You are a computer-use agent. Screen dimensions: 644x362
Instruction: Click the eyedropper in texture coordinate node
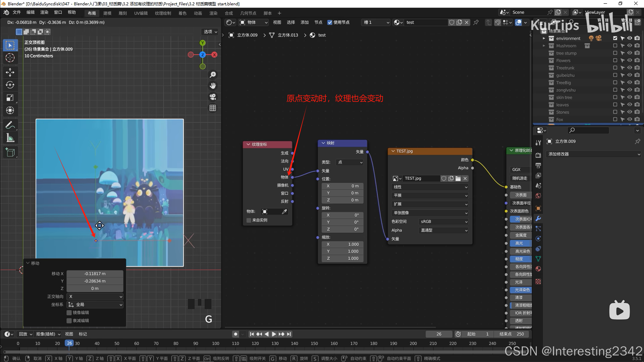pos(284,212)
